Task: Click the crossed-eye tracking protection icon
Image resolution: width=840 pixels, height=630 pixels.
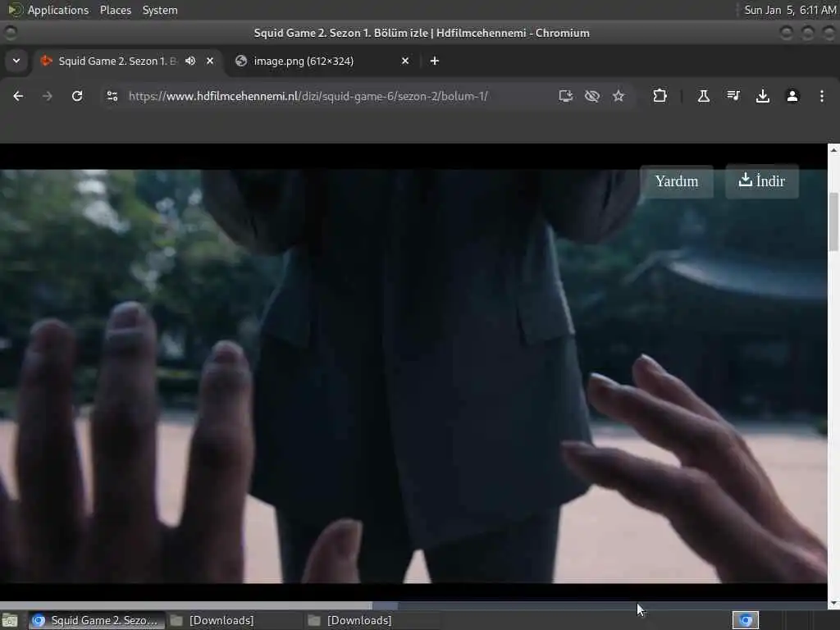Action: [592, 96]
